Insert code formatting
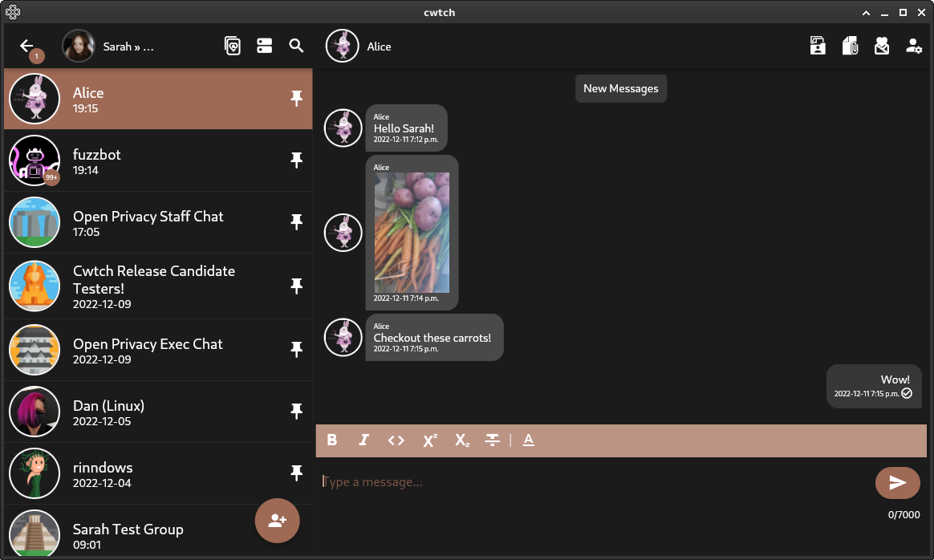 pos(396,440)
